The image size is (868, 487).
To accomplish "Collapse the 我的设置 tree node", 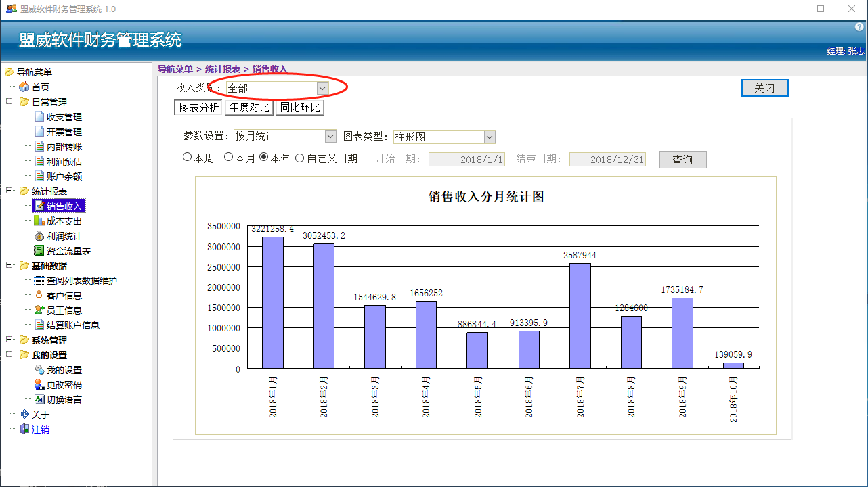I will [9, 355].
